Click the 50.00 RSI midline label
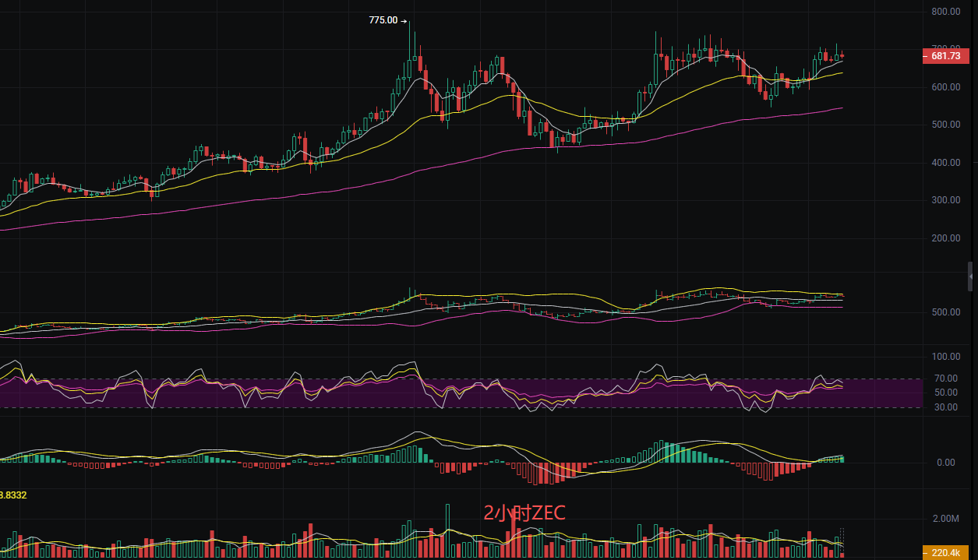This screenshot has height=560, width=978. point(944,393)
